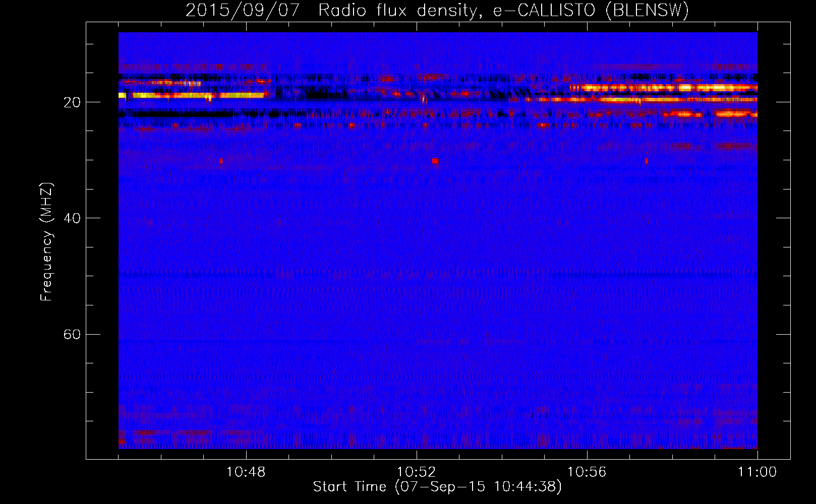The height and width of the screenshot is (504, 816).
Task: Click the "10:48" time tick label
Action: pos(246,472)
